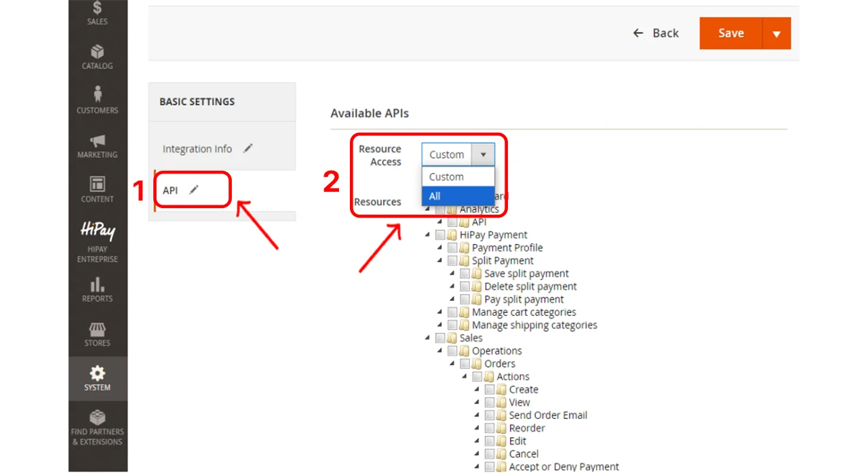Viewport: 868px width, 473px height.
Task: Open the Reports chart icon
Action: click(97, 289)
